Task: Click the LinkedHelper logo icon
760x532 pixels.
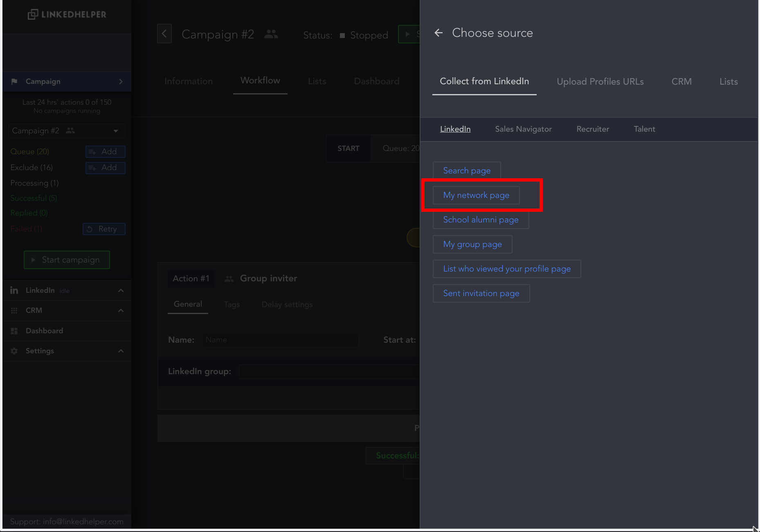Action: (x=33, y=14)
